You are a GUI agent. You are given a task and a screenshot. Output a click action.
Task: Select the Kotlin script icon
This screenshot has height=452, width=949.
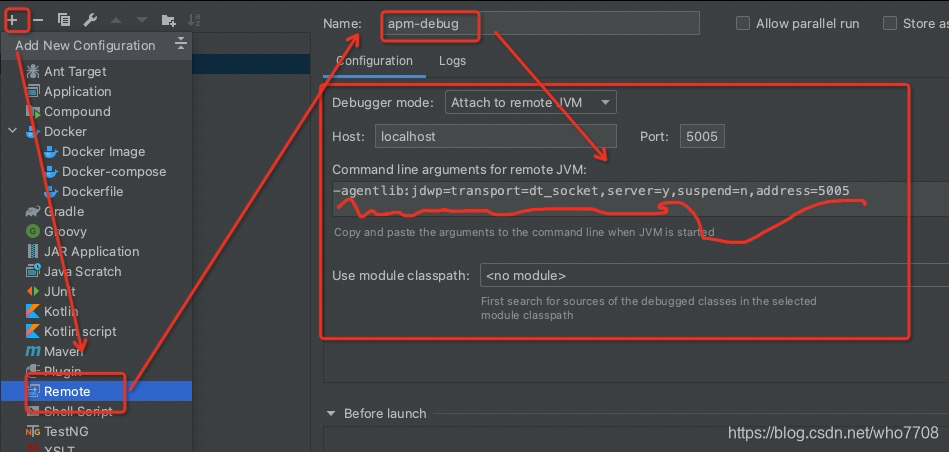[x=33, y=331]
